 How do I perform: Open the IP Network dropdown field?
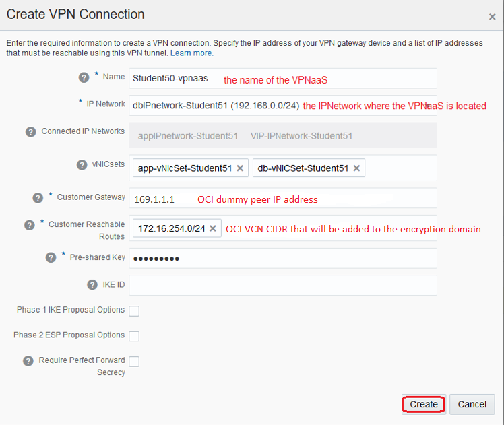[283, 106]
